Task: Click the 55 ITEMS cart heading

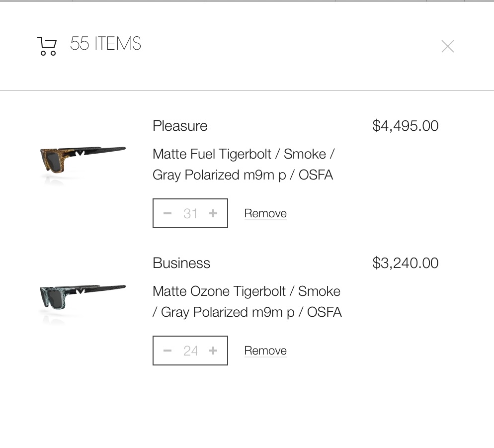Action: point(105,44)
